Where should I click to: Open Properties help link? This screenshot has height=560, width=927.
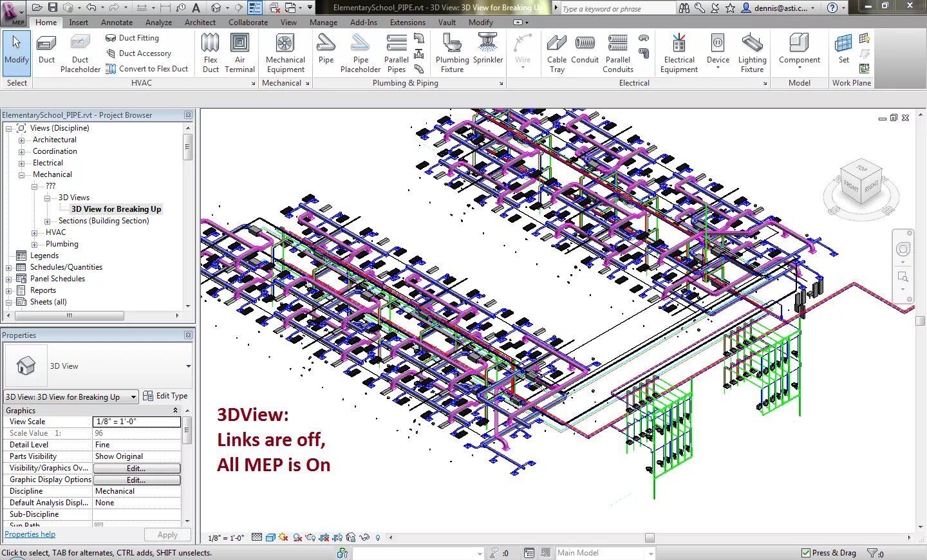(30, 534)
